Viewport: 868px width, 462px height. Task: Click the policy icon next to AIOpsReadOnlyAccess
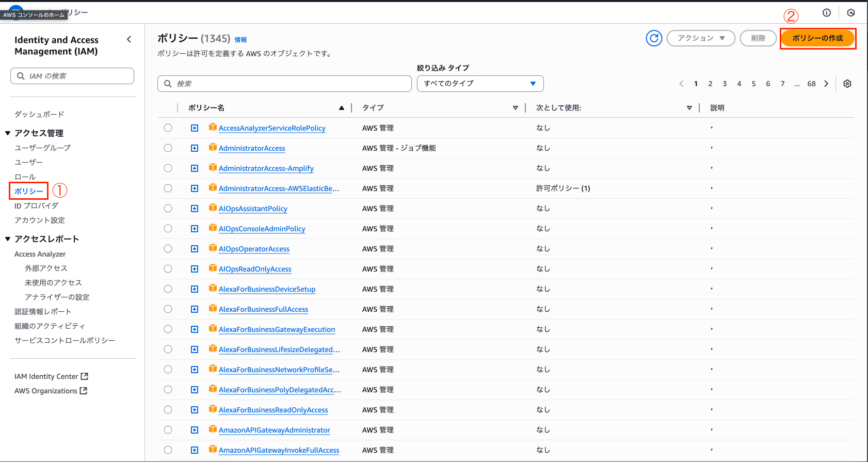pyautogui.click(x=213, y=268)
